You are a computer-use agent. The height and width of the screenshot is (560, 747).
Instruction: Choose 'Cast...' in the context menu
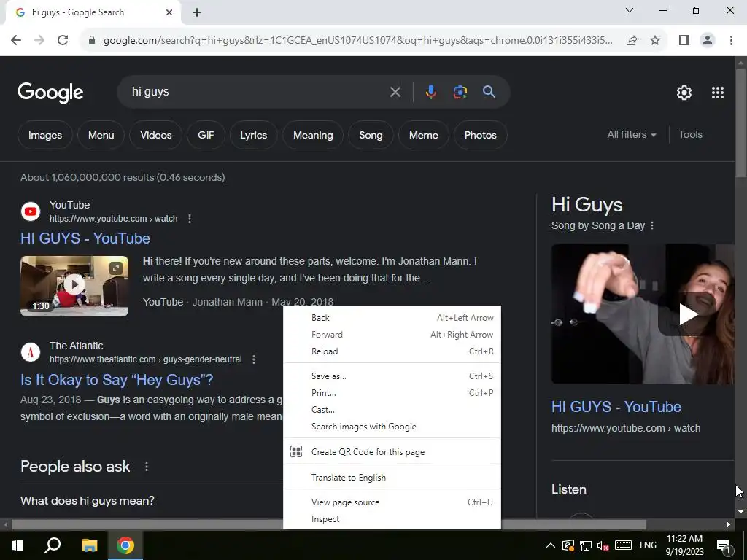coord(392,410)
